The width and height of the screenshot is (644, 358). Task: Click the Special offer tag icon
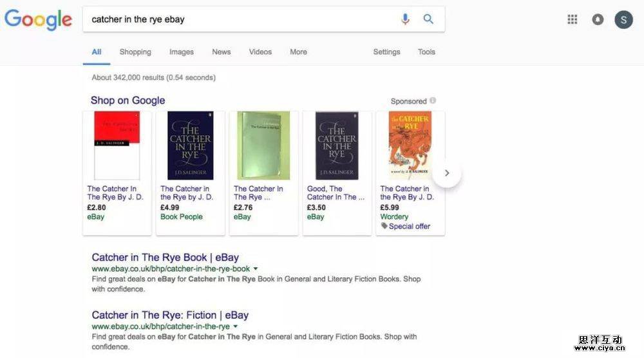click(384, 226)
